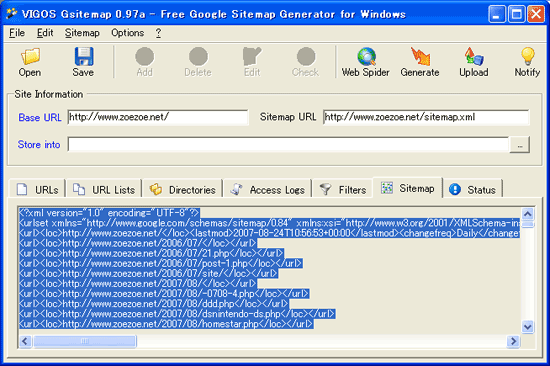This screenshot has height=366, width=550.
Task: Click the horizontal scrollbar left arrow
Action: pos(25,341)
